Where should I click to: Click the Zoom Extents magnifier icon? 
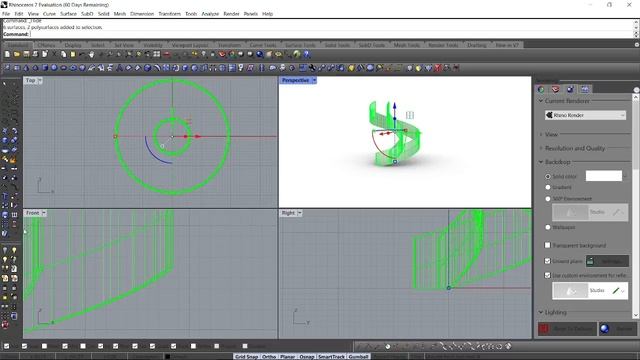pos(129,54)
